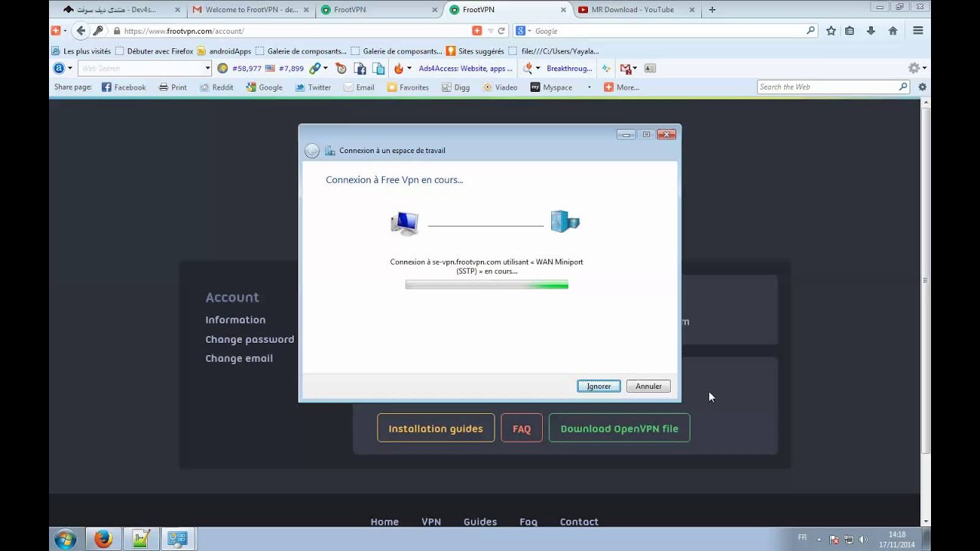Image resolution: width=980 pixels, height=551 pixels.
Task: Click the red FAQ button
Action: (521, 429)
